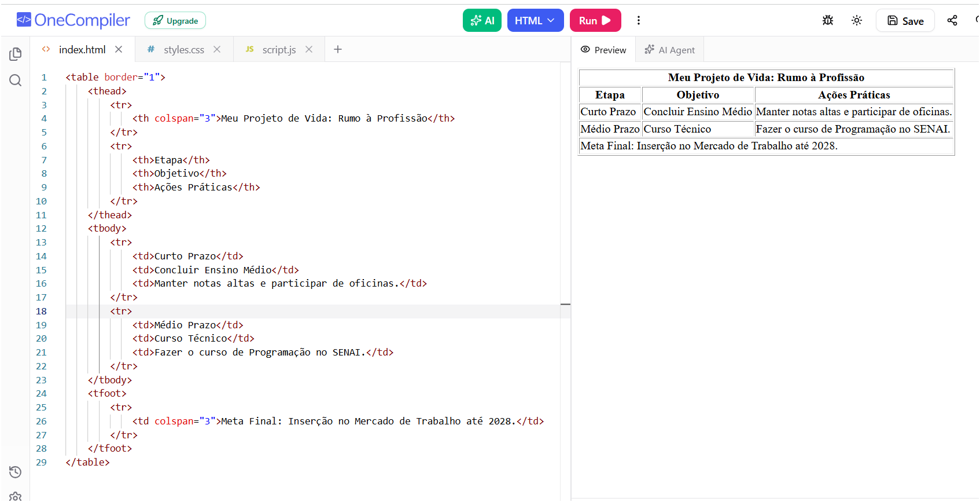Click the Curso Técnico code line

pos(193,338)
